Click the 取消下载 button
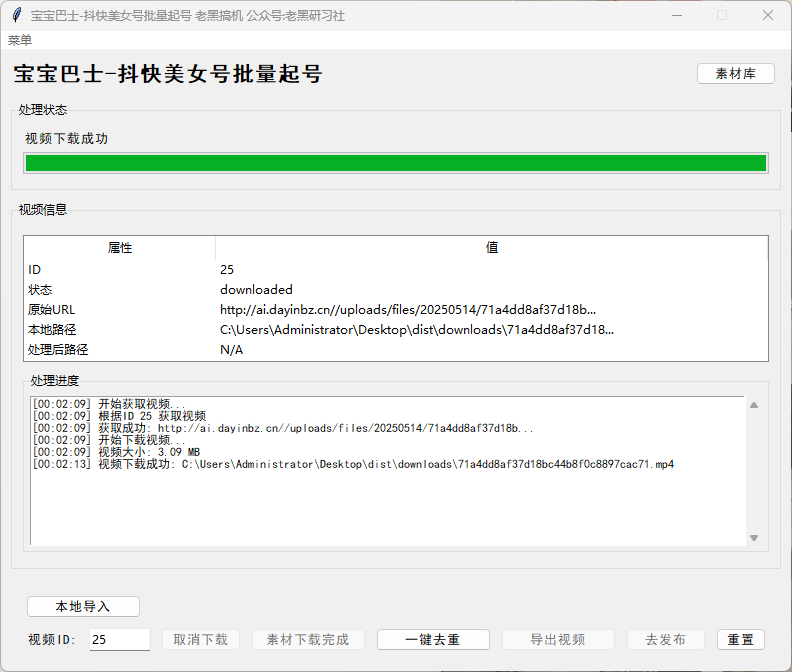792x672 pixels. click(x=200, y=640)
